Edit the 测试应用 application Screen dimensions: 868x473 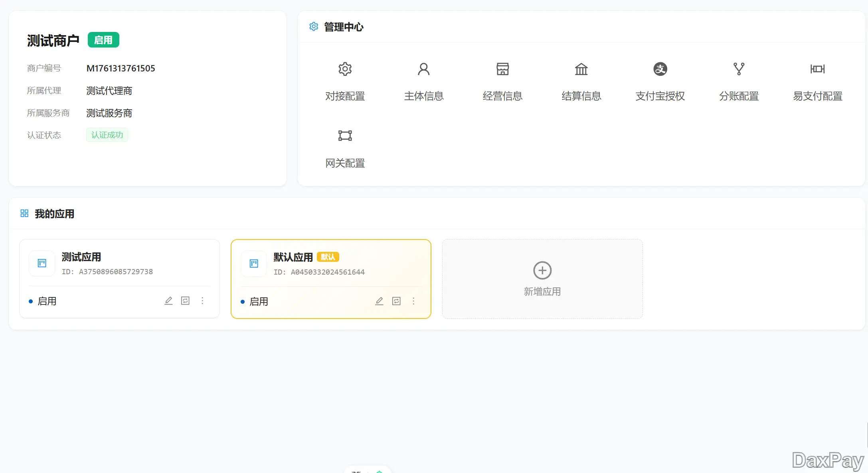click(168, 301)
